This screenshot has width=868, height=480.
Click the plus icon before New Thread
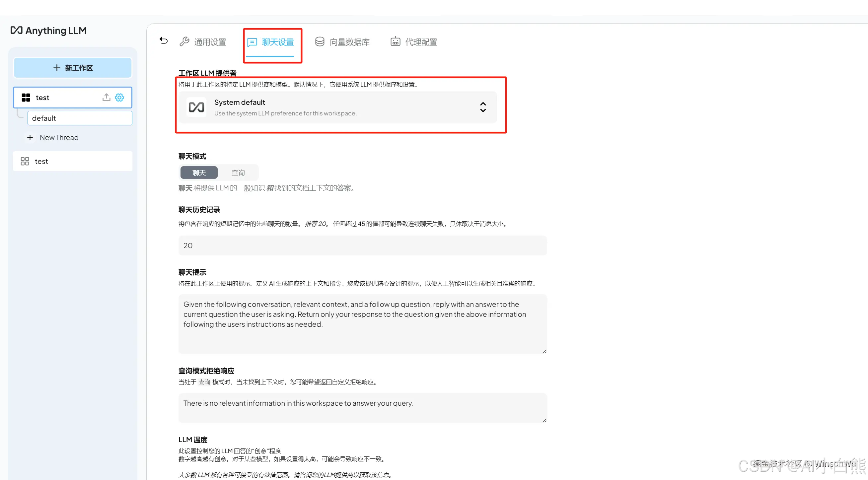[x=30, y=137]
